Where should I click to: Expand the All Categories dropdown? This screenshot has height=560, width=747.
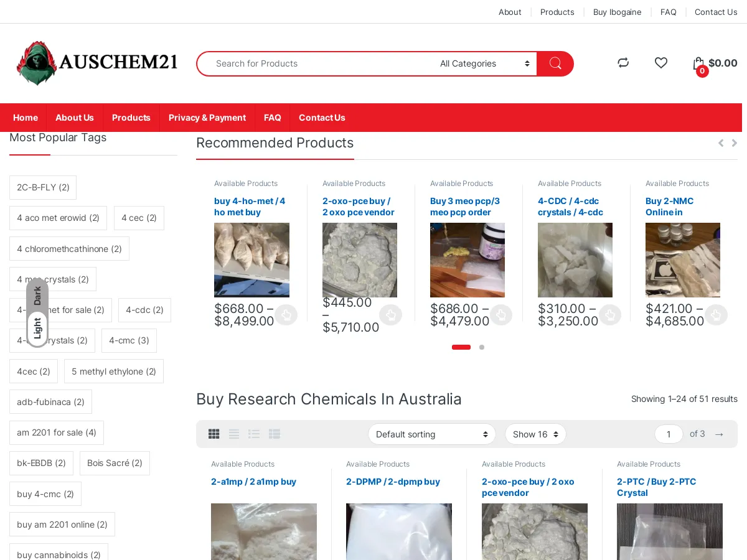pyautogui.click(x=484, y=63)
